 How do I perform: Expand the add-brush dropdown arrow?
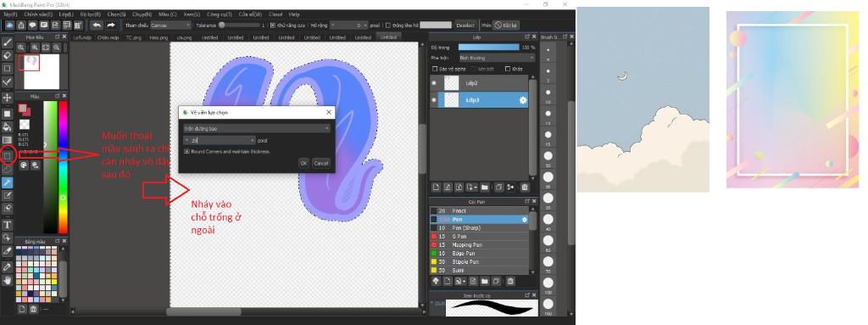click(465, 281)
